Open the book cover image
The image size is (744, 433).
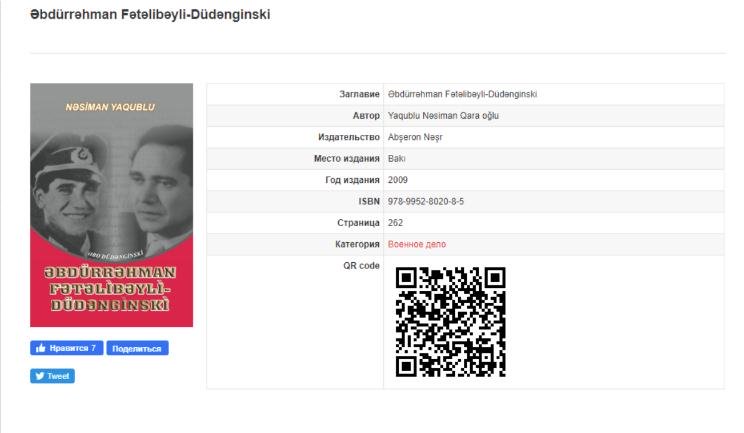coord(111,205)
